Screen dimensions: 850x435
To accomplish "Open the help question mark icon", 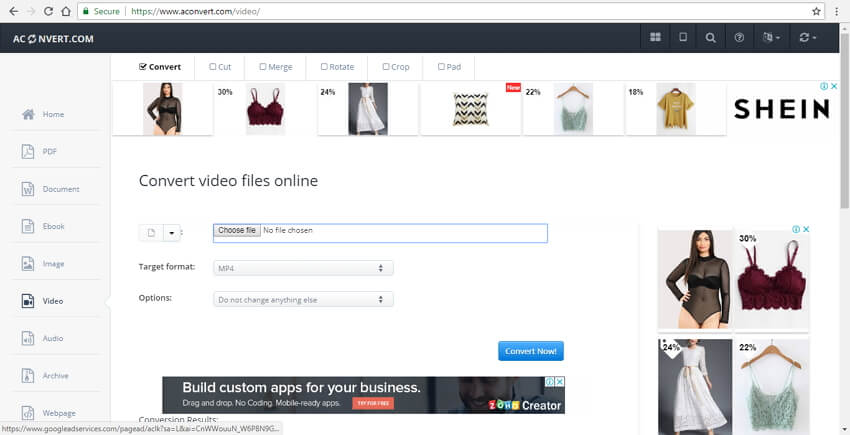I will 739,37.
